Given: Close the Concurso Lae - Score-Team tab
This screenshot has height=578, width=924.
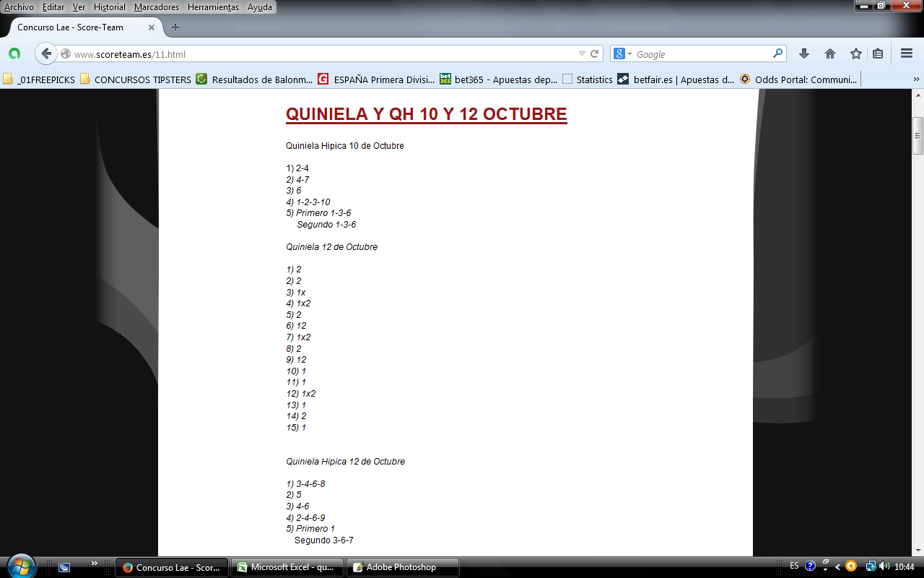Looking at the screenshot, I should [x=152, y=27].
